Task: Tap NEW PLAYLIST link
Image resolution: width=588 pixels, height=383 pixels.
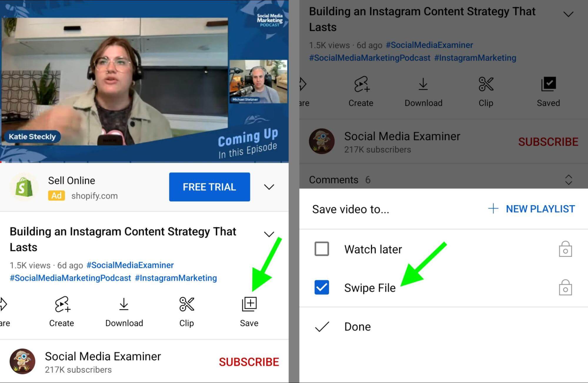Action: coord(540,209)
